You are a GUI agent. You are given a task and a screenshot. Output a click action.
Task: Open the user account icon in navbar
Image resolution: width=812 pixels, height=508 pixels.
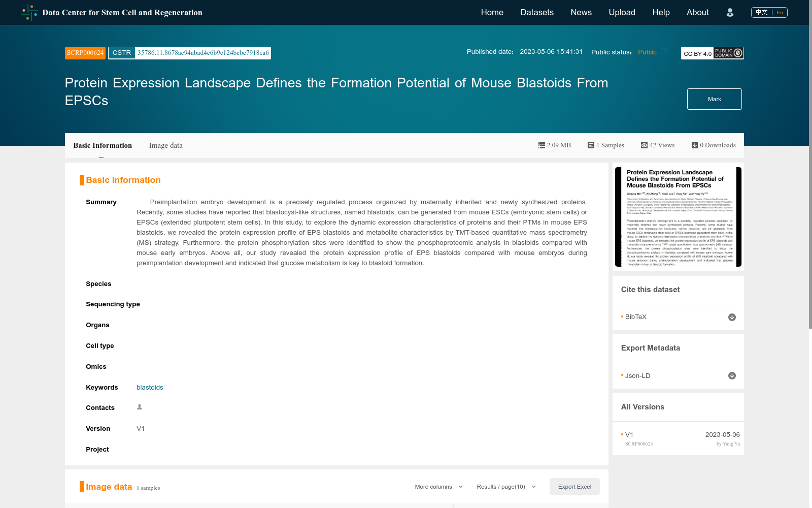(730, 12)
